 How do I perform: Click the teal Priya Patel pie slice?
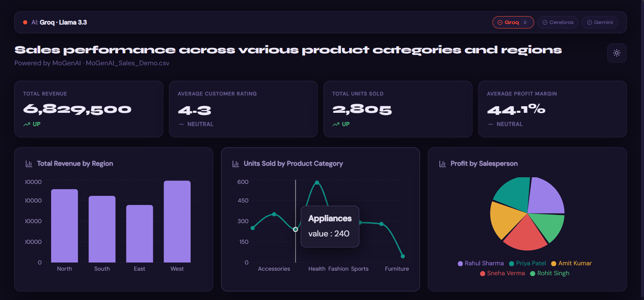(514, 193)
